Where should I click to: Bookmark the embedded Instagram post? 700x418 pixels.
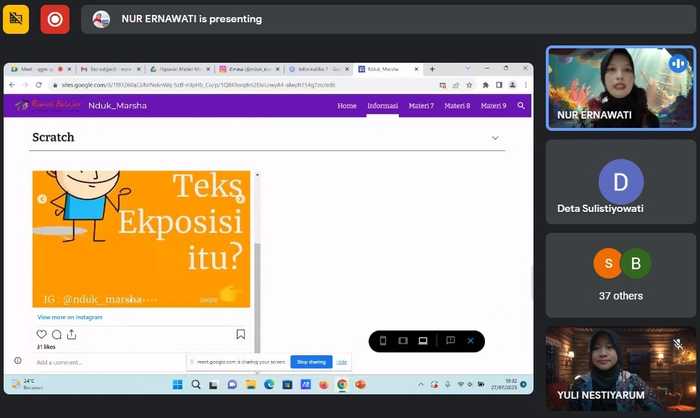tap(241, 334)
